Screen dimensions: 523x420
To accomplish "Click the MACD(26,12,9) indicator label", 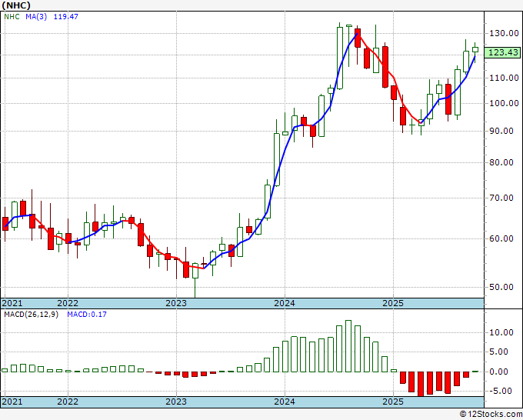I will coord(31,314).
